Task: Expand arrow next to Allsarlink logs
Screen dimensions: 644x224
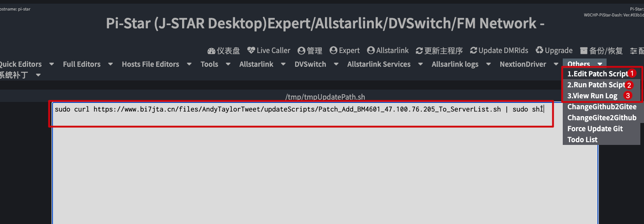Action: pyautogui.click(x=488, y=64)
